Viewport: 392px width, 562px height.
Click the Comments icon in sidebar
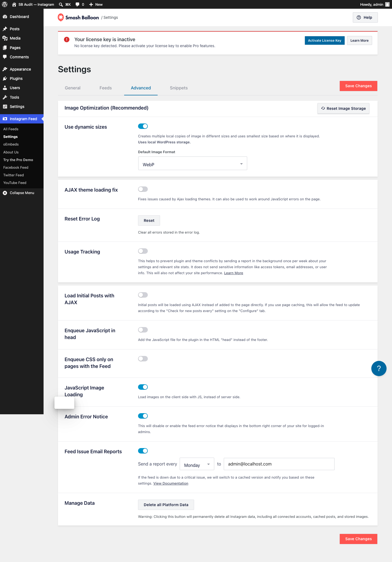pyautogui.click(x=5, y=57)
